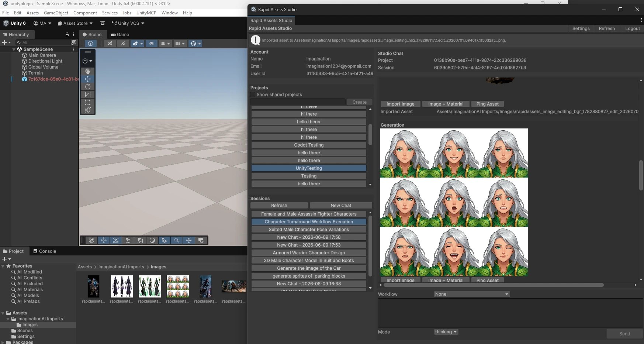Click the grid and snap overlay icon

click(x=140, y=240)
